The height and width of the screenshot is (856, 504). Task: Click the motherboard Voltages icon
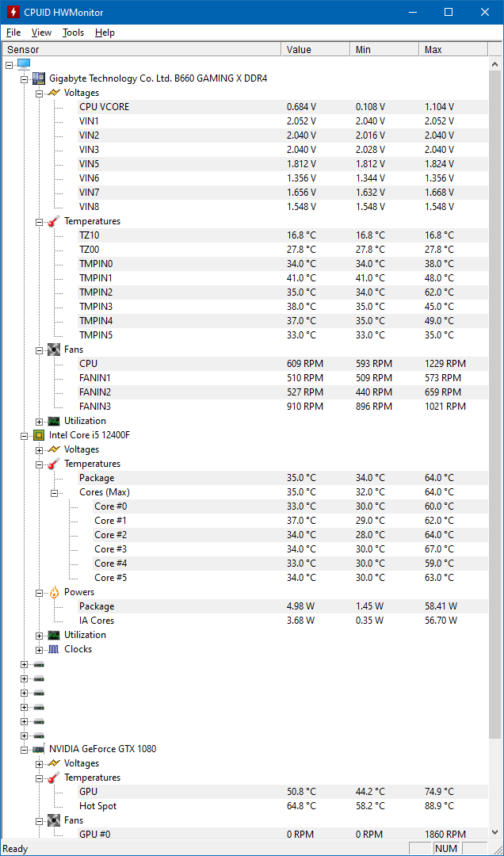coord(53,93)
